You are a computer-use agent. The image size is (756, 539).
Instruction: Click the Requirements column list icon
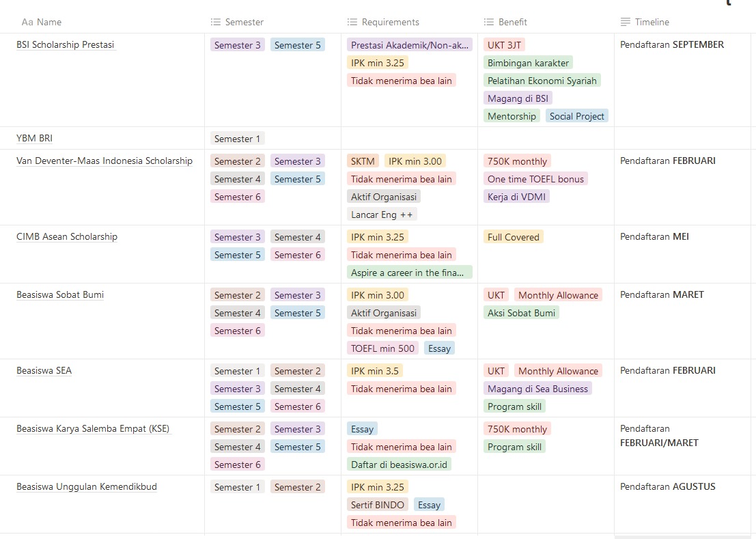point(352,22)
